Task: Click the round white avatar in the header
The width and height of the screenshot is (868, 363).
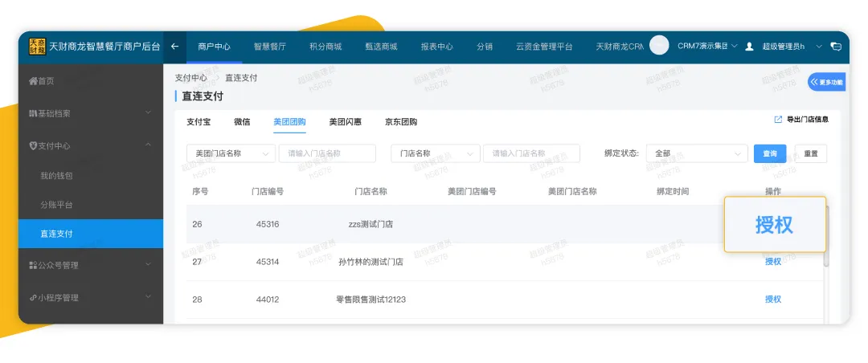Action: pos(659,45)
